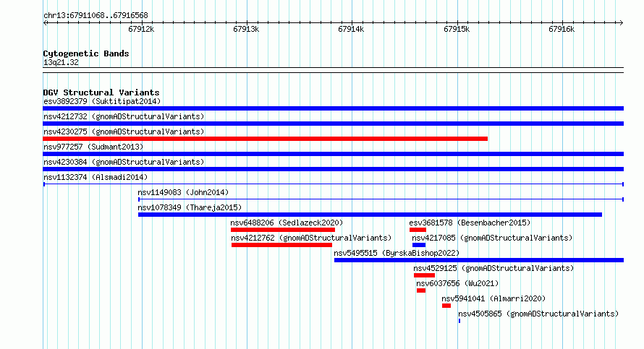Screen dimensions: 644x349
Task: Click the DGV Structural Variants track title
Action: coord(101,92)
